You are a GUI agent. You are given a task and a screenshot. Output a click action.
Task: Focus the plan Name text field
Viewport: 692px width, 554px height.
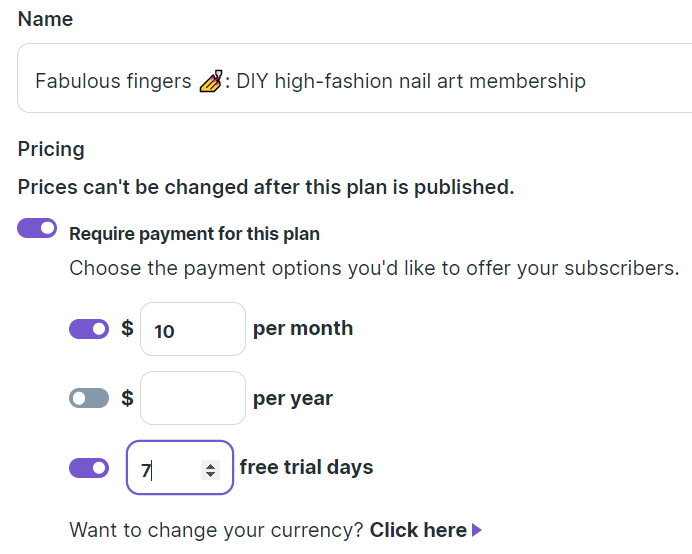point(400,81)
